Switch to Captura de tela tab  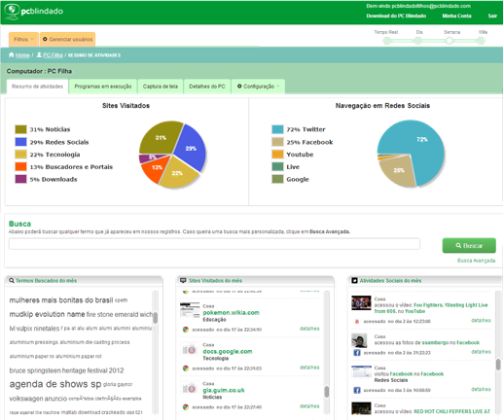pyautogui.click(x=161, y=87)
